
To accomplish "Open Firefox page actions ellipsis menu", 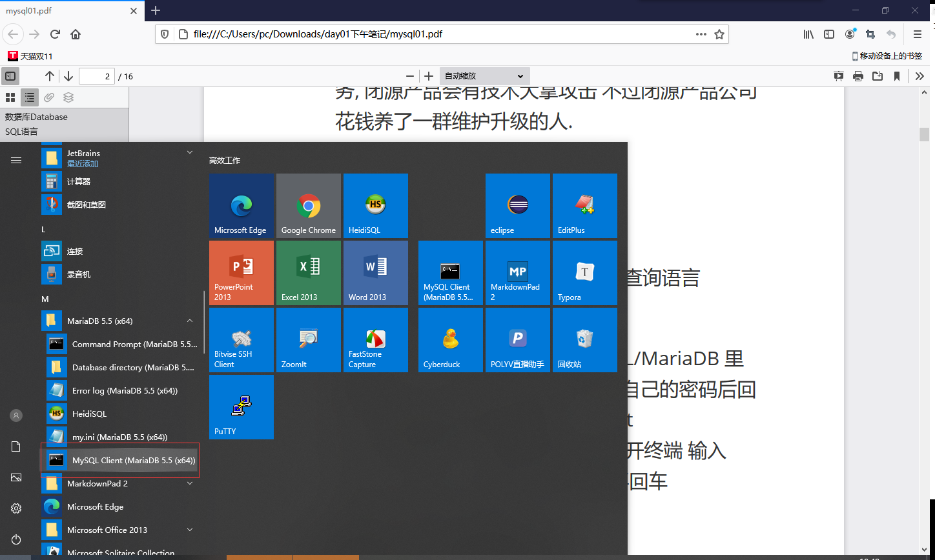I will tap(701, 34).
